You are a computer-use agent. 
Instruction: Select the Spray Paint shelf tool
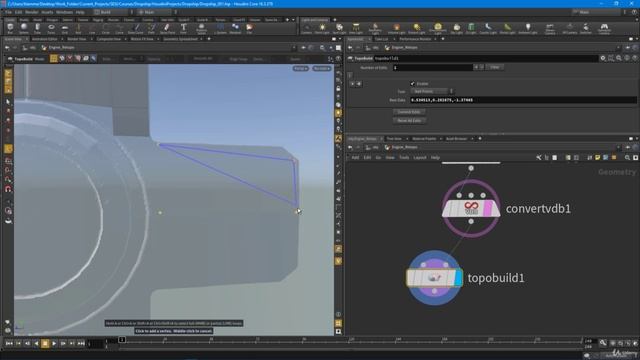pos(167,29)
